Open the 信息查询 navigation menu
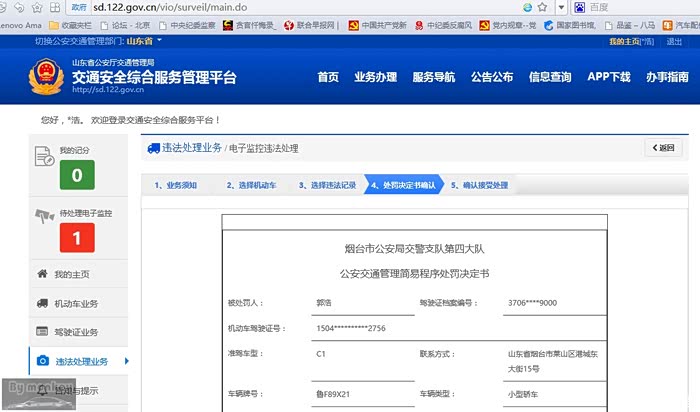This screenshot has width=700, height=412. click(x=550, y=77)
